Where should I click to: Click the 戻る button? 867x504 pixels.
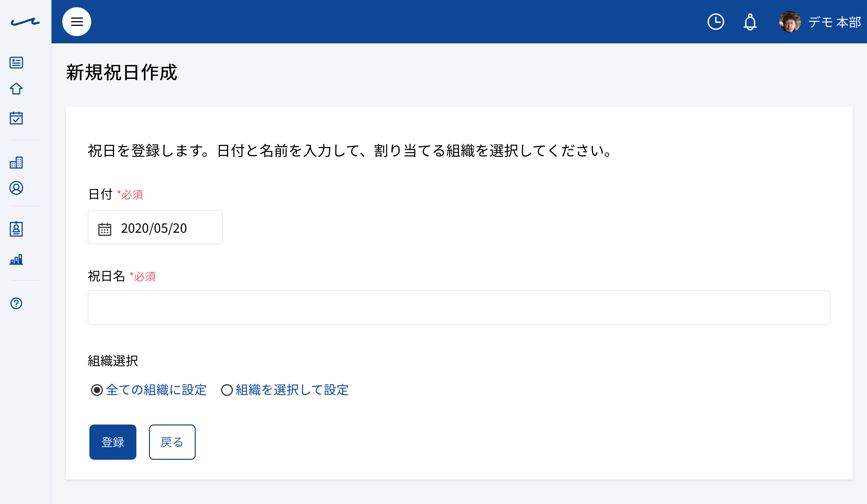tap(172, 442)
